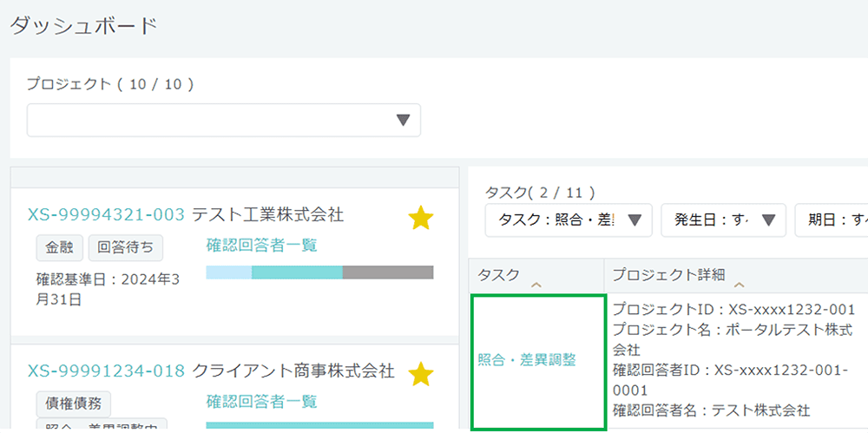Open project link XS-99991234-018
The height and width of the screenshot is (433, 868).
point(106,371)
